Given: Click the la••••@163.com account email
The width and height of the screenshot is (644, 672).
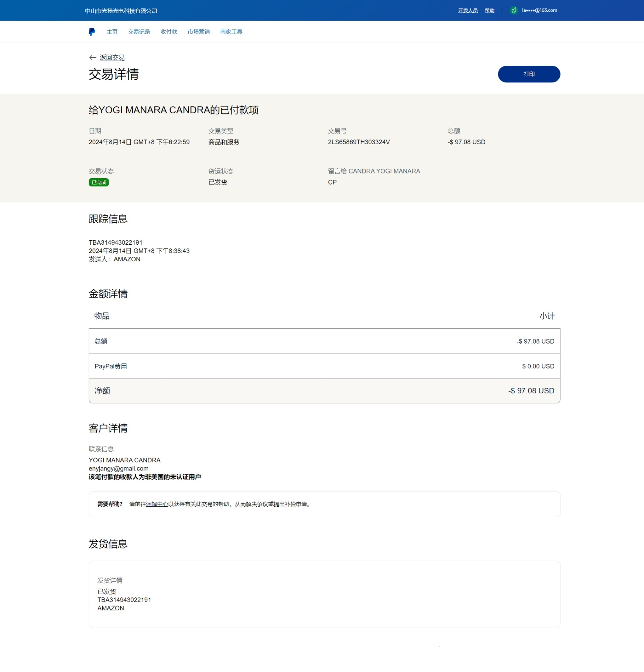Looking at the screenshot, I should [539, 10].
